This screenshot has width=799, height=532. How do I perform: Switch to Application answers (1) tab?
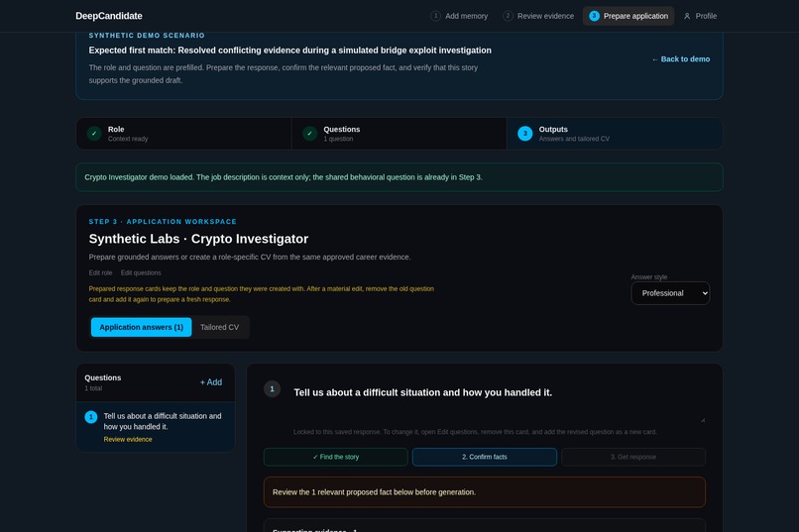pos(141,327)
